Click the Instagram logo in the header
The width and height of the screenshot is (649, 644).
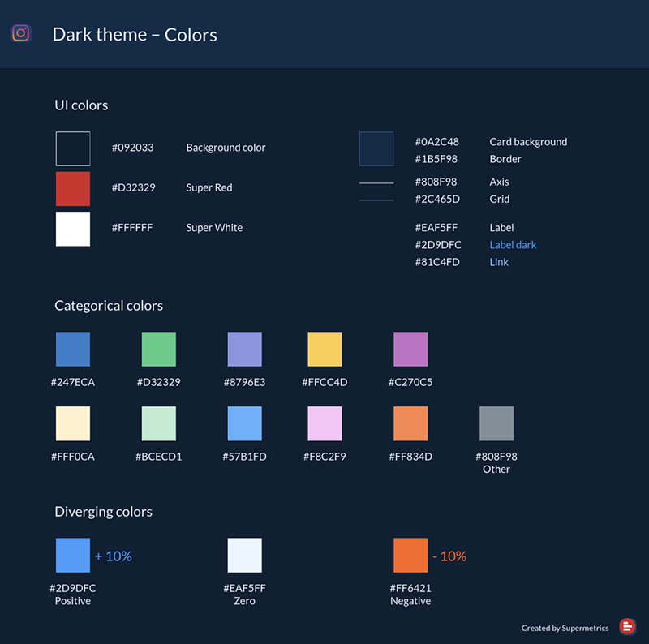(19, 33)
